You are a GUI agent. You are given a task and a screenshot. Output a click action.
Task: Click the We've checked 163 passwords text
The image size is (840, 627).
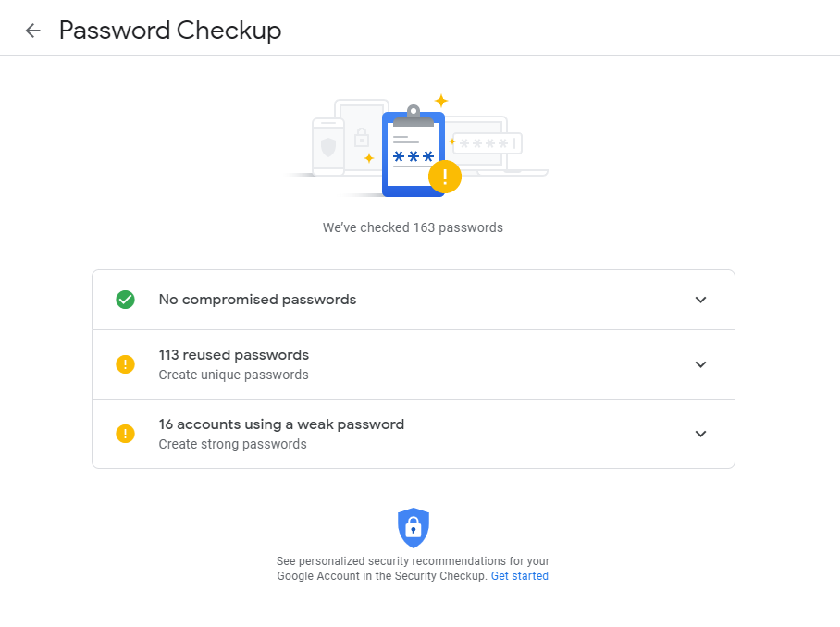pos(413,227)
